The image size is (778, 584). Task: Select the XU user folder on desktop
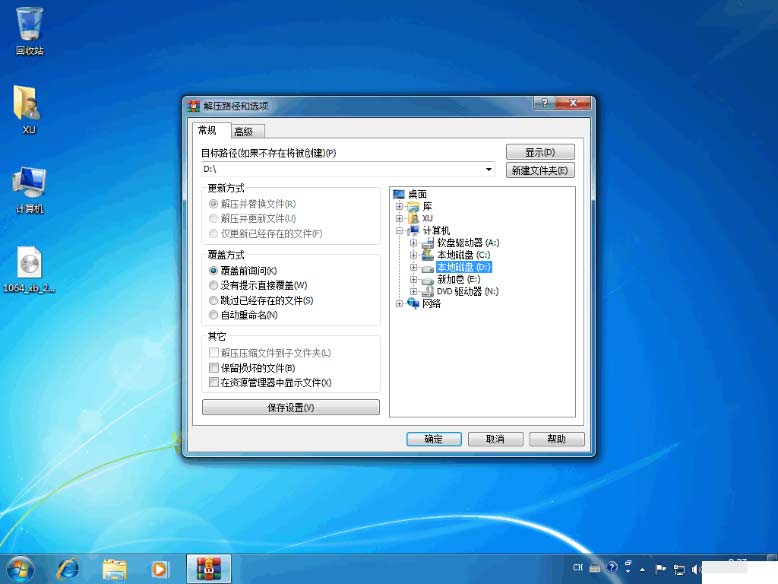[x=28, y=109]
